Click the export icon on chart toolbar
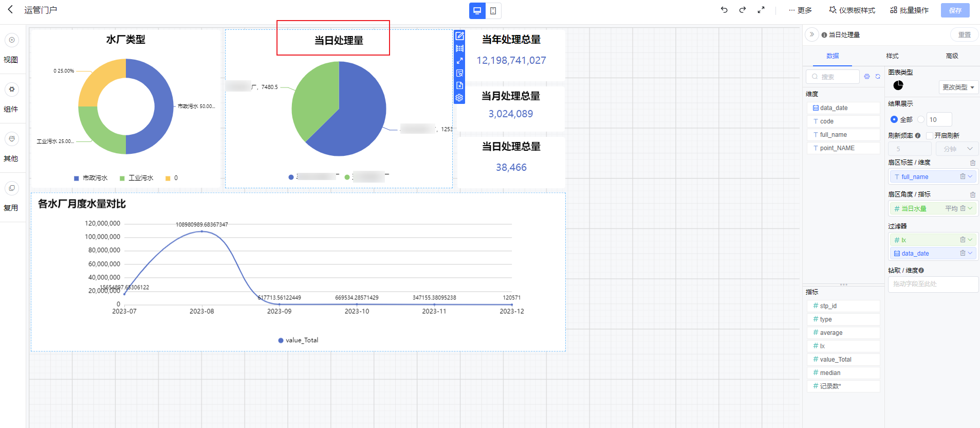This screenshot has width=980, height=428. 459,85
